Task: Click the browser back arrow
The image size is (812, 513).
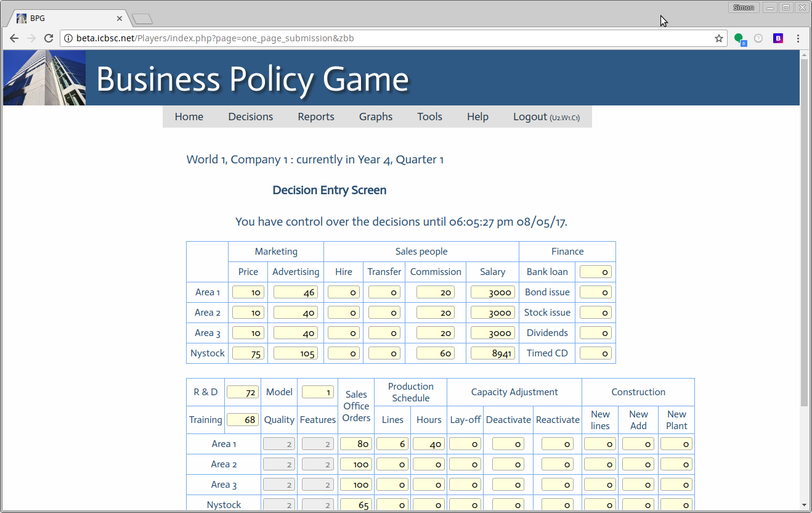Action: pos(14,38)
